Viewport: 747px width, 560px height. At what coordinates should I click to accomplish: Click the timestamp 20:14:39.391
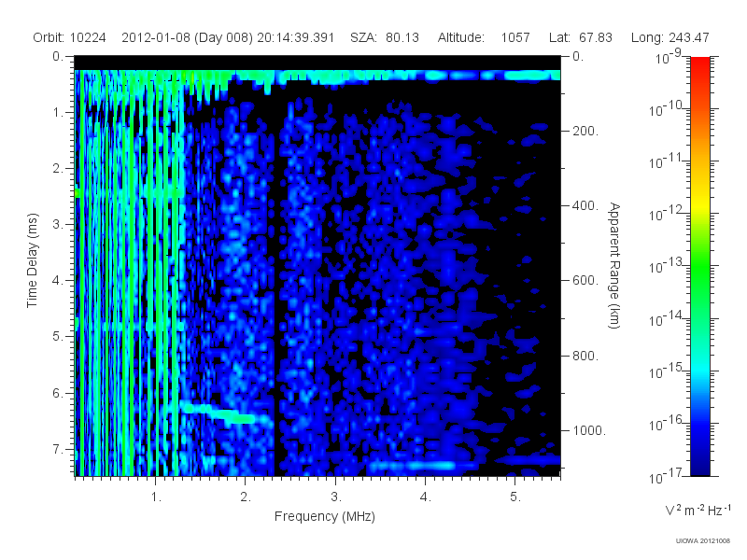295,37
